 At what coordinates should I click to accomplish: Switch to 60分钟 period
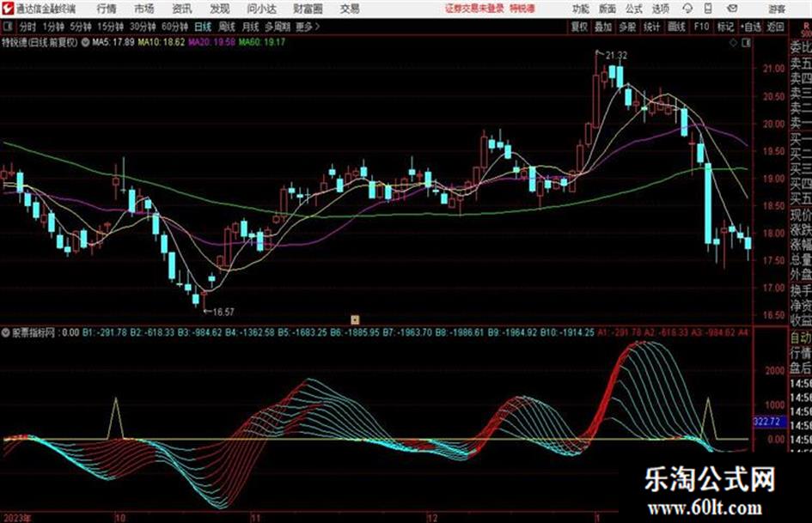coord(174,27)
